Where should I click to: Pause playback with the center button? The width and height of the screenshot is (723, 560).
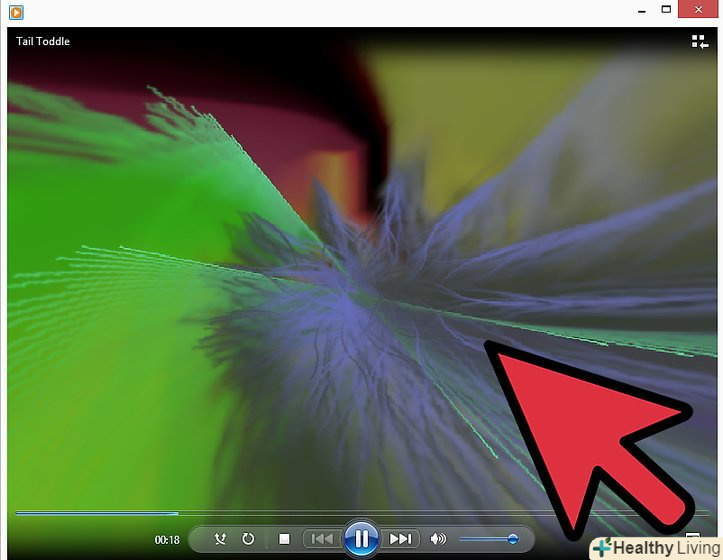pos(361,539)
